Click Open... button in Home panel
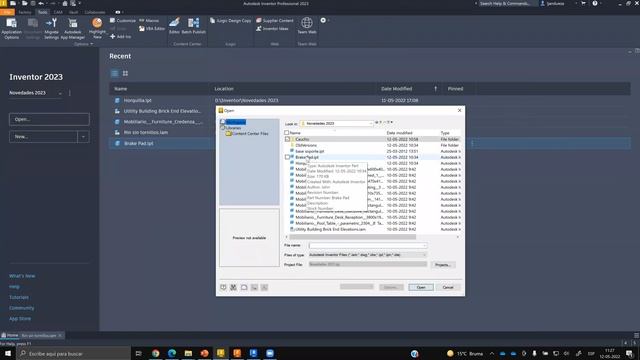 (49, 119)
